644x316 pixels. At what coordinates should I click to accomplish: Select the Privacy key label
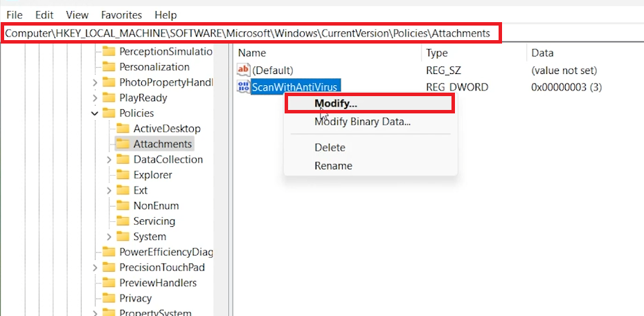point(136,299)
